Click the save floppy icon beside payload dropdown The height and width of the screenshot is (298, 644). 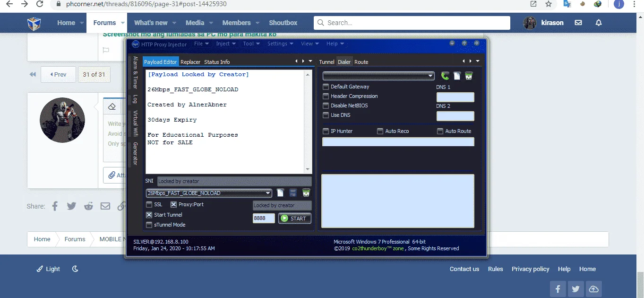[x=293, y=193]
